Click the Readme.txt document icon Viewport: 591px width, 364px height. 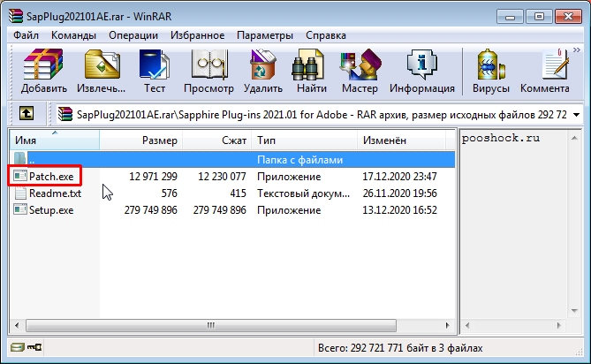[x=20, y=193]
